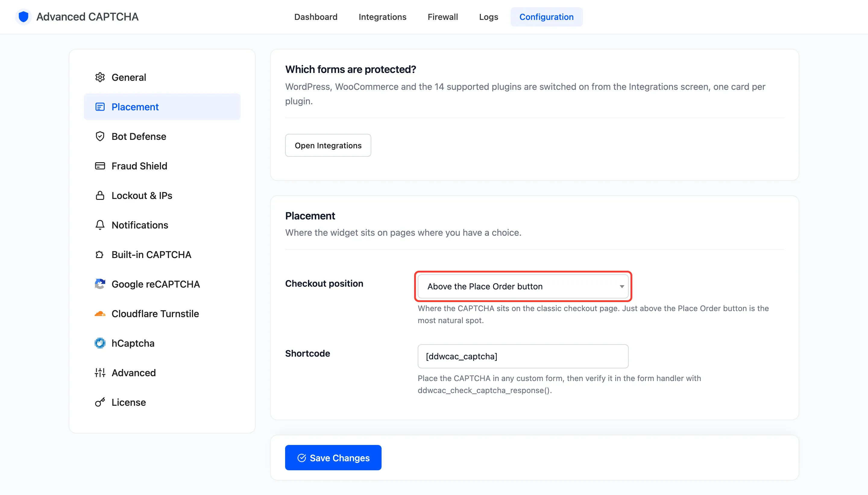The height and width of the screenshot is (495, 868).
Task: Open the Checkout position dropdown
Action: (x=523, y=287)
